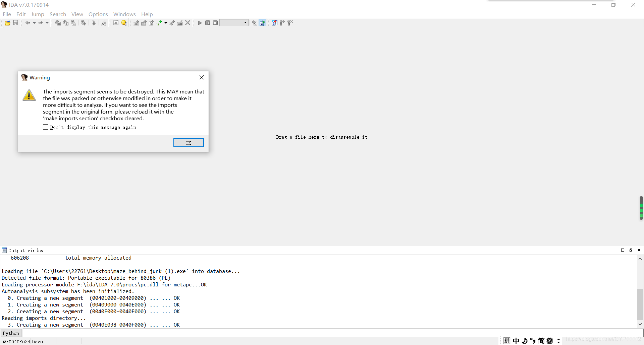Screen dimensions: 644x345
Task: Open the Options menu
Action: [98, 14]
